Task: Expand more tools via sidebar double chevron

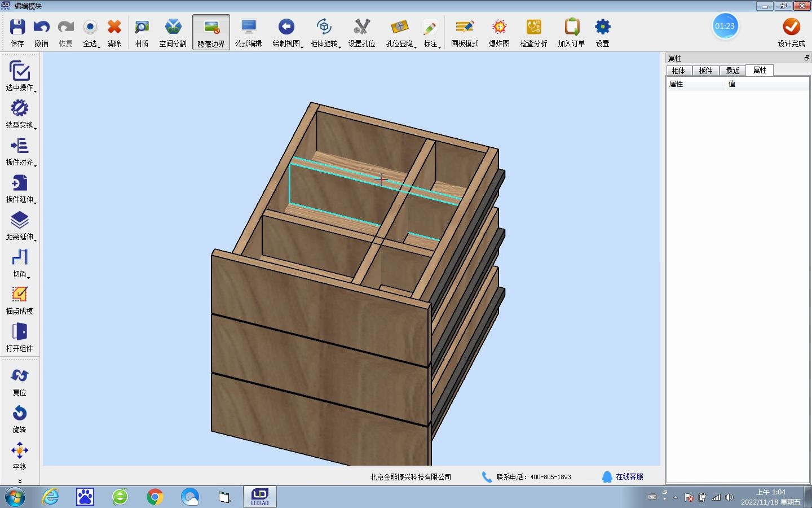Action: pos(20,481)
